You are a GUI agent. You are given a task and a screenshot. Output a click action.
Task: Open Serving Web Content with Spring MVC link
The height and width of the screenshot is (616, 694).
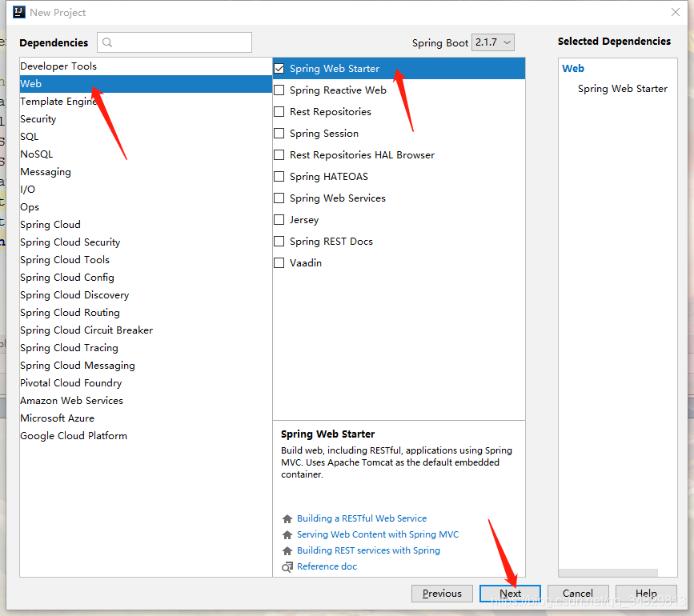pos(378,534)
